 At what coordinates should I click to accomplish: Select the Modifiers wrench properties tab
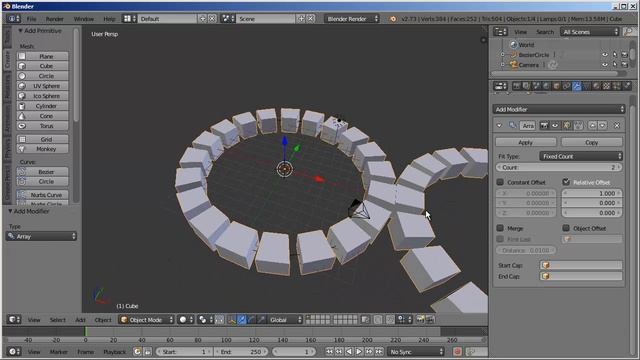coord(576,86)
